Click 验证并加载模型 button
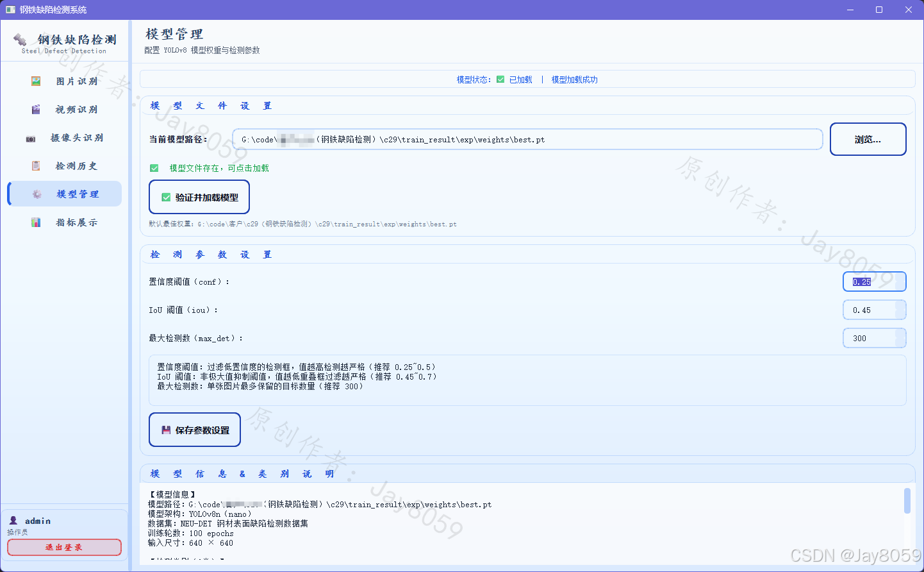 [199, 197]
